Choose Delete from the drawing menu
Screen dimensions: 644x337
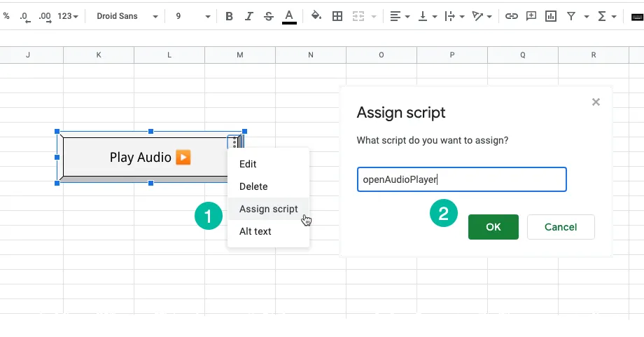coord(268,186)
